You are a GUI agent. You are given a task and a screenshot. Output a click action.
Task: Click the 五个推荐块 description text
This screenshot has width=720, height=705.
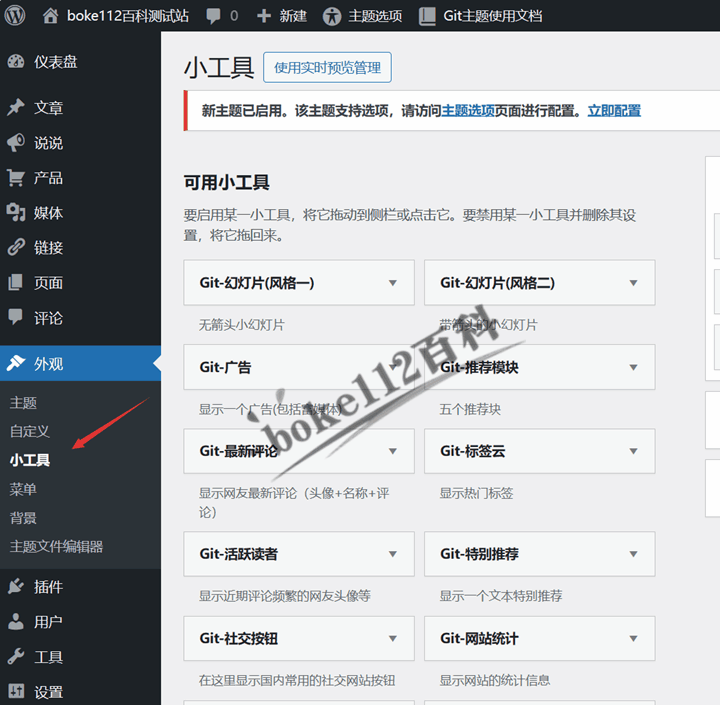tap(470, 409)
